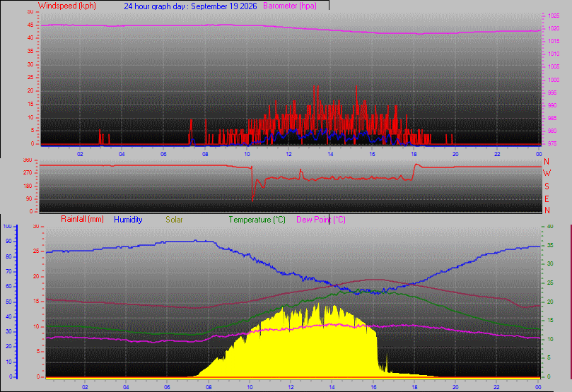
Task: Click the 100 value on blue humidity axis
Action: pos(8,226)
